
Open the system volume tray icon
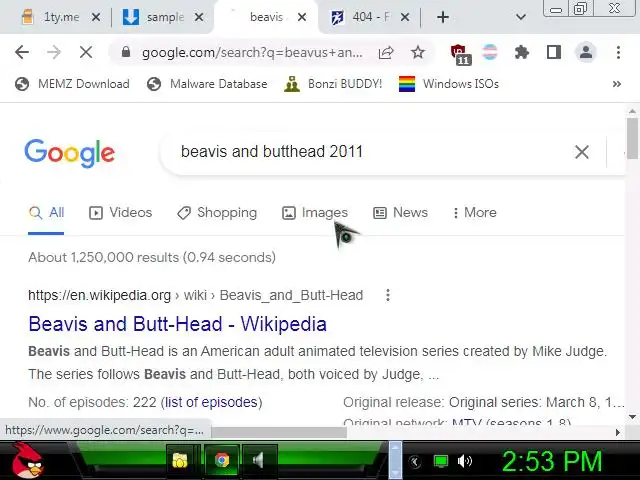464,462
